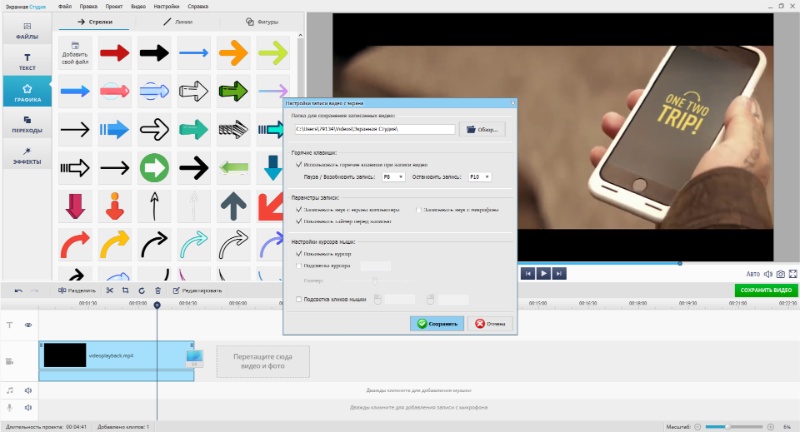Click the Сохранить button in dialog

point(437,324)
